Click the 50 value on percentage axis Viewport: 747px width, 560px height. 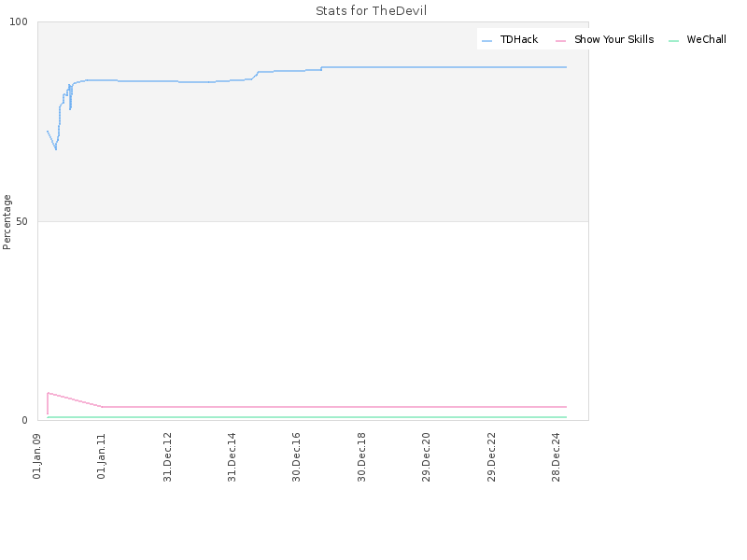point(21,222)
